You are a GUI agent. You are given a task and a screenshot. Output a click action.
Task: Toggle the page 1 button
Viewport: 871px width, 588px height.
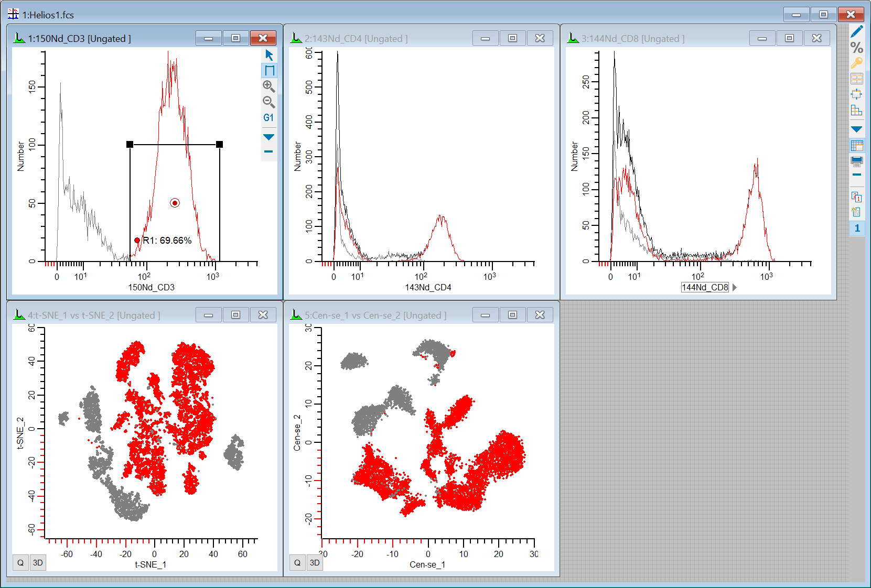point(857,228)
